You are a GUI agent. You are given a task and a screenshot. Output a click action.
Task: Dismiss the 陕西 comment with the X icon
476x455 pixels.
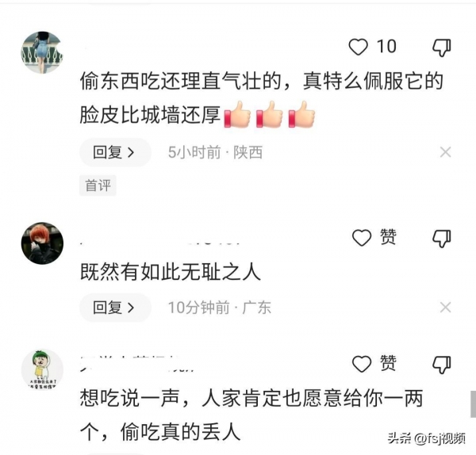tap(445, 152)
